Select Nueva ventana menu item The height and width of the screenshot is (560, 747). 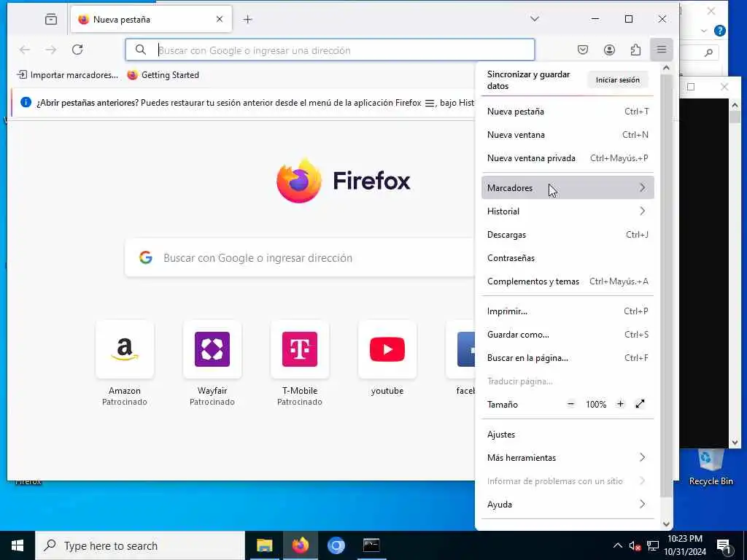pyautogui.click(x=568, y=135)
